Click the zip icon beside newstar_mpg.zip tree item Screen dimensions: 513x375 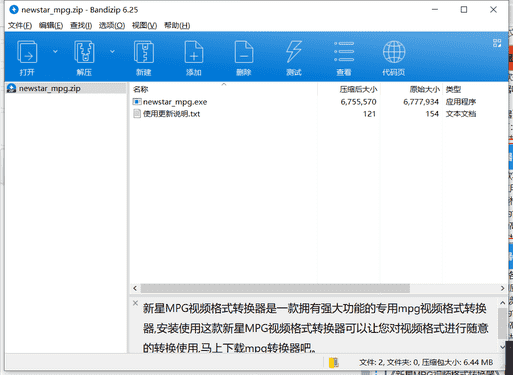12,88
